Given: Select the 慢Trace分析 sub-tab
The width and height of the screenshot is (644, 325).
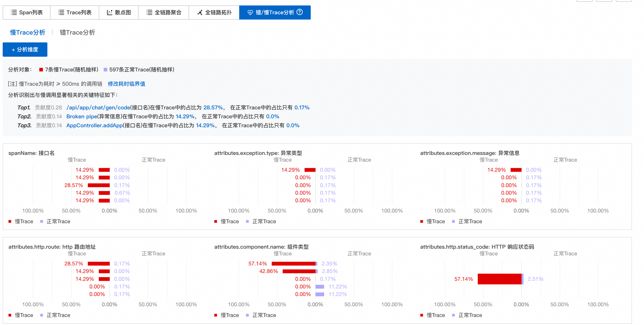Looking at the screenshot, I should [x=27, y=32].
